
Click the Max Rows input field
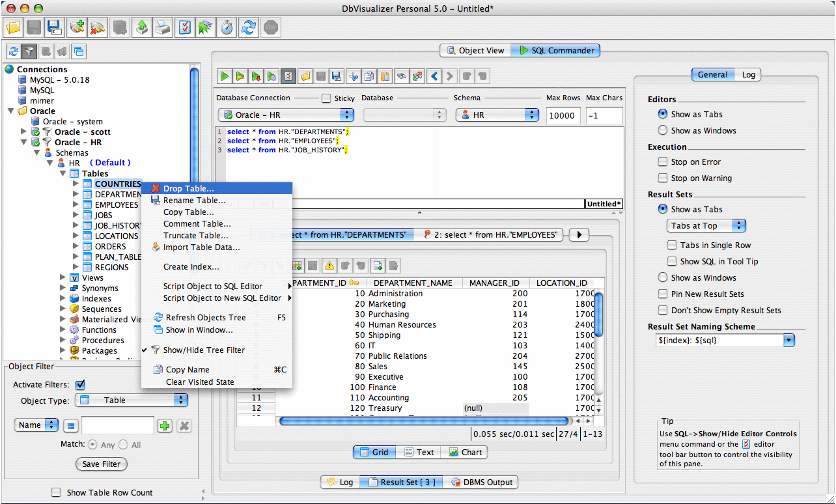562,116
